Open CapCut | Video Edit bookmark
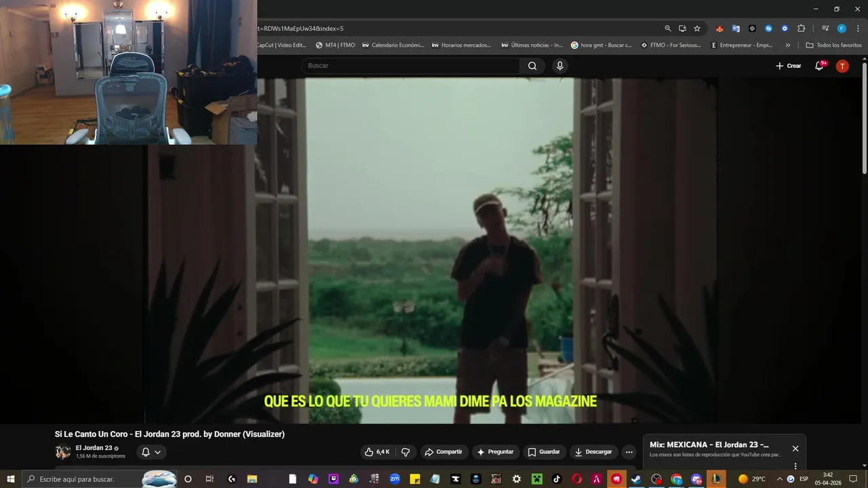 281,45
